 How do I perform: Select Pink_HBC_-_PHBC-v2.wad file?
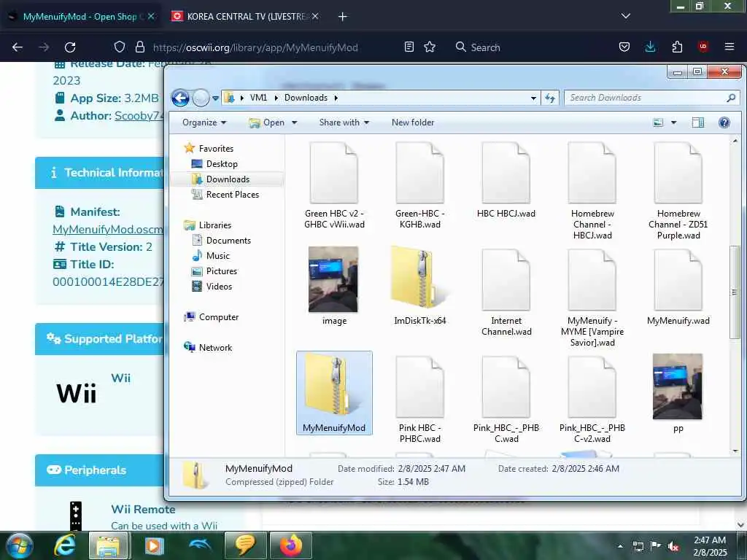[592, 399]
